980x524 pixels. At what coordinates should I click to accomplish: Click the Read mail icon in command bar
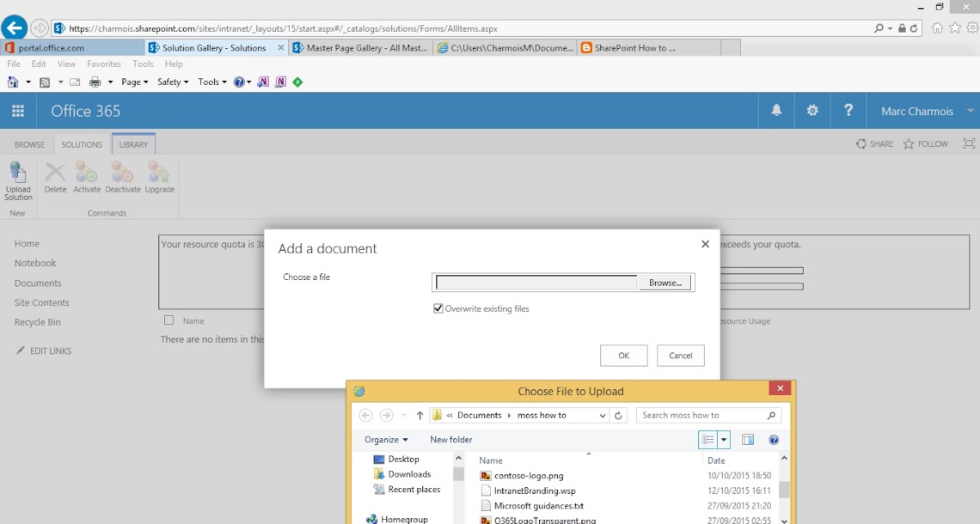coord(75,82)
